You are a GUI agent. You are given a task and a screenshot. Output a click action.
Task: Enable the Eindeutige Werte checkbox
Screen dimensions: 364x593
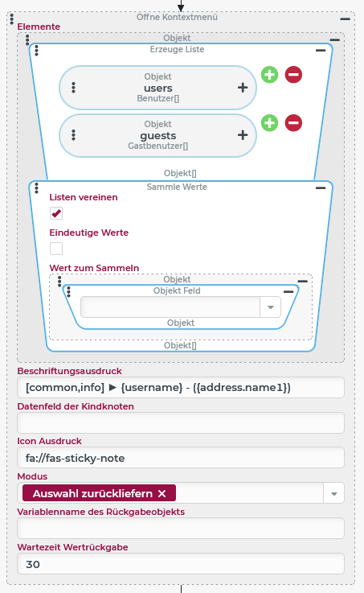pos(56,249)
